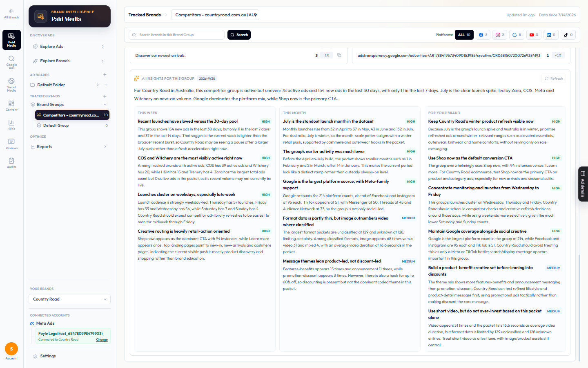This screenshot has width=588, height=368.
Task: Click 'Build a product-benefit creative set' heading
Action: (480, 271)
